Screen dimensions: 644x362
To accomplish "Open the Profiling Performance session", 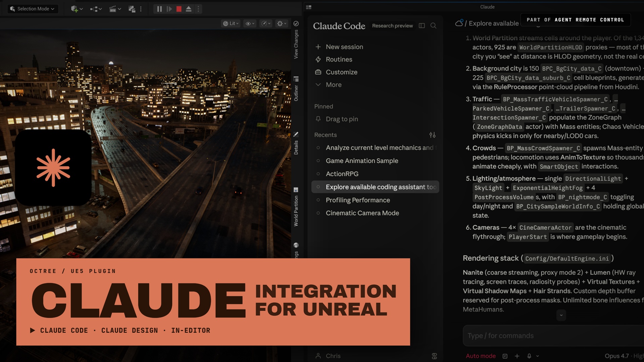I will 375,200.
